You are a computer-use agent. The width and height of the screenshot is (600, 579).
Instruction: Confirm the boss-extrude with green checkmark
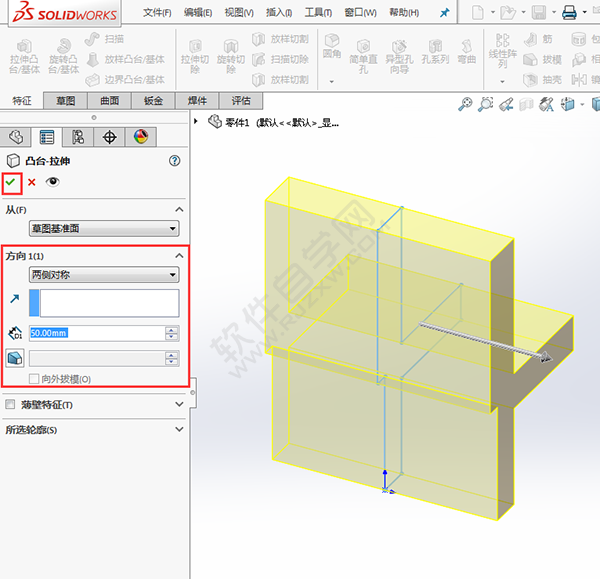(11, 182)
